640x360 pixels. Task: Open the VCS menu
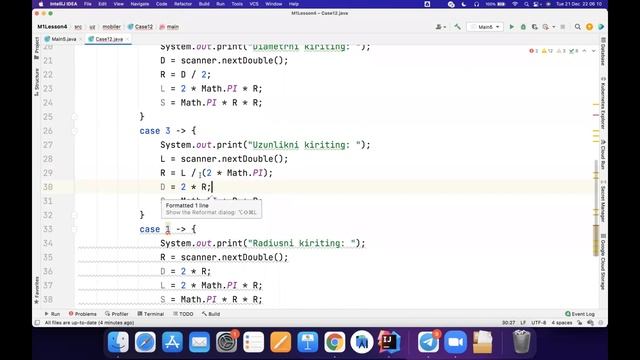click(254, 4)
